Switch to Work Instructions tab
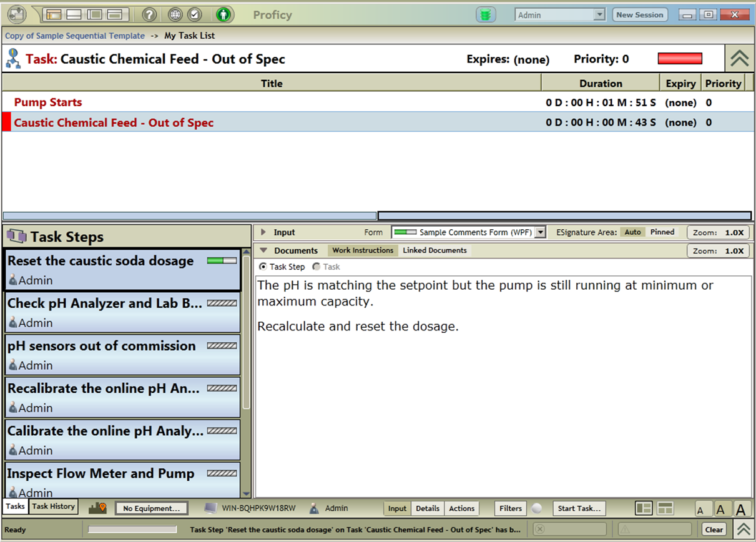 pyautogui.click(x=363, y=250)
